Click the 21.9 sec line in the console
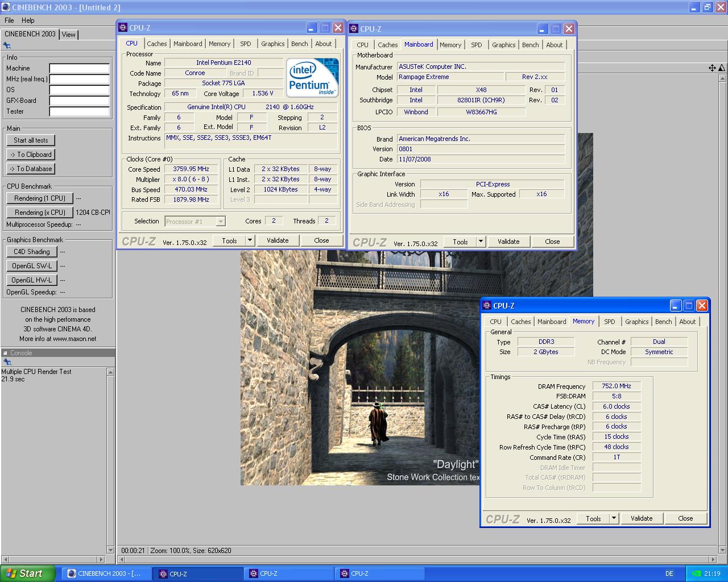Image resolution: width=728 pixels, height=582 pixels. pos(13,379)
